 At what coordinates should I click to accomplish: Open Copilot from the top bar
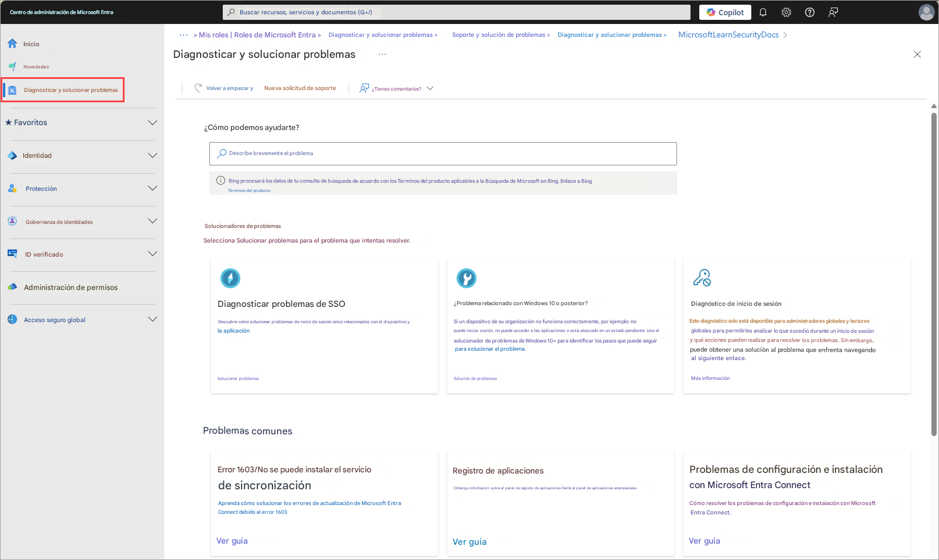tap(725, 12)
